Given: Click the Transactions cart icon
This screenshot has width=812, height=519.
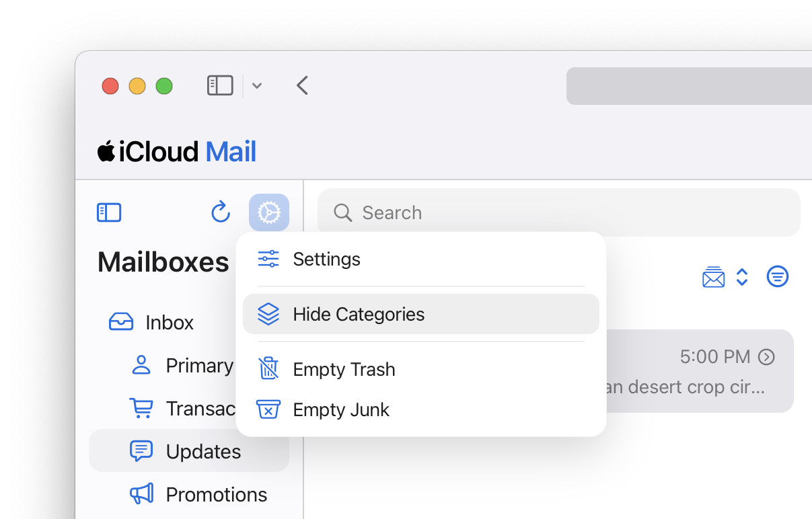Looking at the screenshot, I should point(141,408).
